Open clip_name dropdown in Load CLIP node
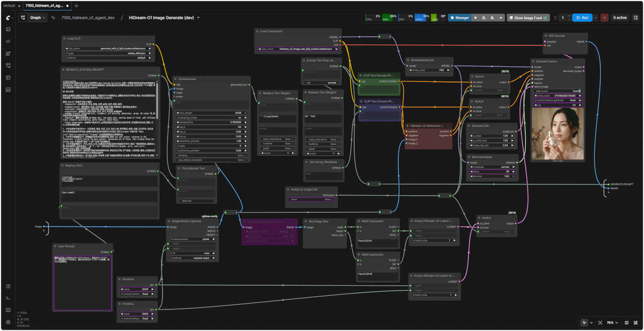 (x=109, y=48)
